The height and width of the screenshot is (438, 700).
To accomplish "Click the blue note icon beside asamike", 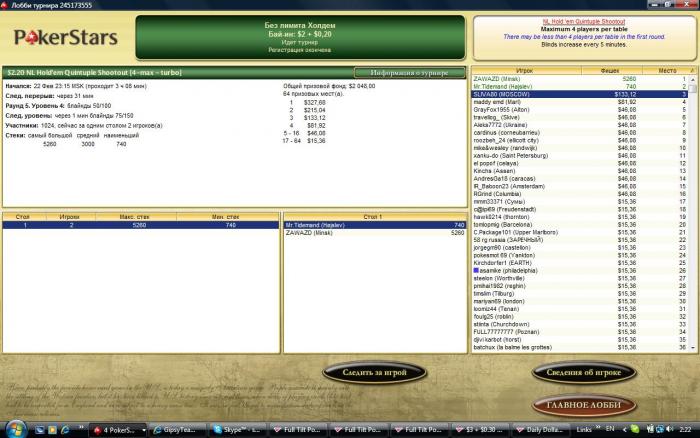I will [x=476, y=270].
